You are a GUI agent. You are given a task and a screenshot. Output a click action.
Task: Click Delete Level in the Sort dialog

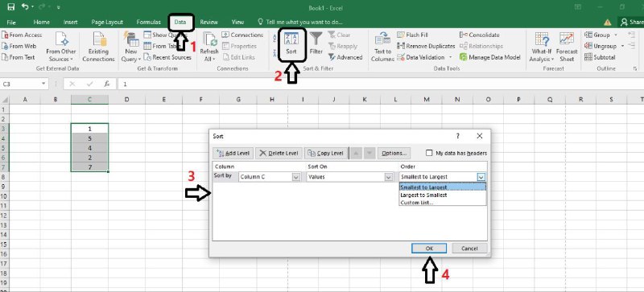279,153
